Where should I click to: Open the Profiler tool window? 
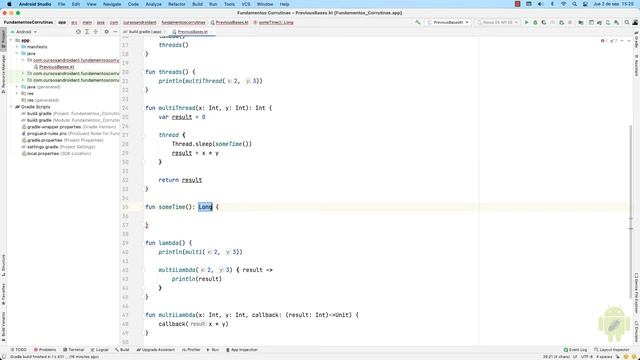coord(191,350)
